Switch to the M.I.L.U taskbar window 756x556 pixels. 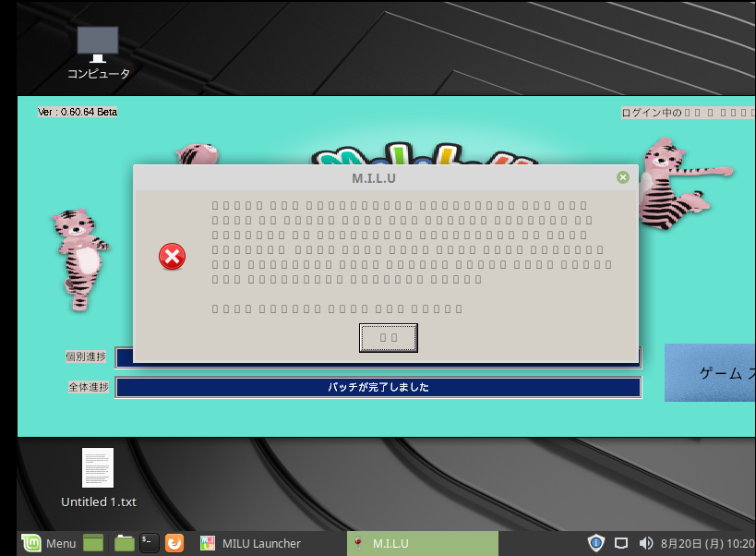coord(422,543)
